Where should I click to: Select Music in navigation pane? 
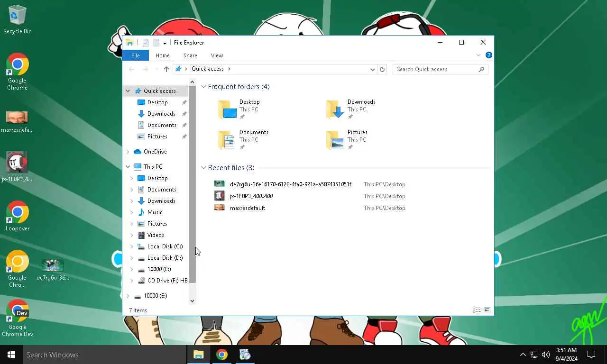tap(155, 212)
